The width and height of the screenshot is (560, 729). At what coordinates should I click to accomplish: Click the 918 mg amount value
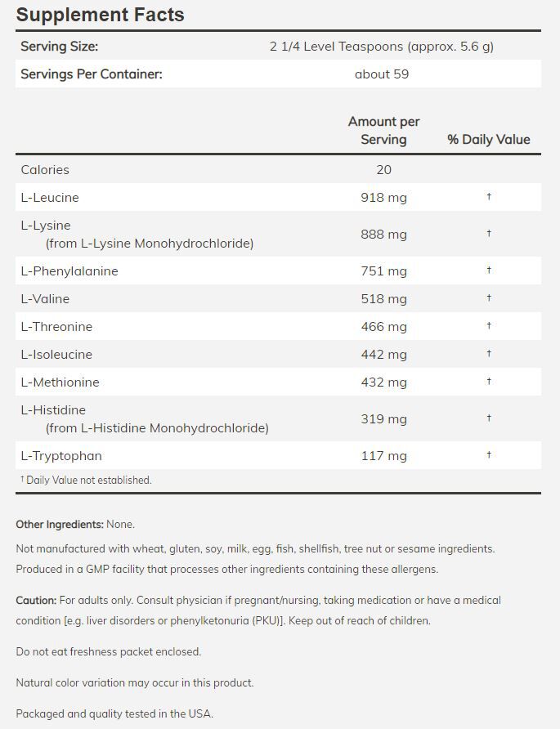383,198
